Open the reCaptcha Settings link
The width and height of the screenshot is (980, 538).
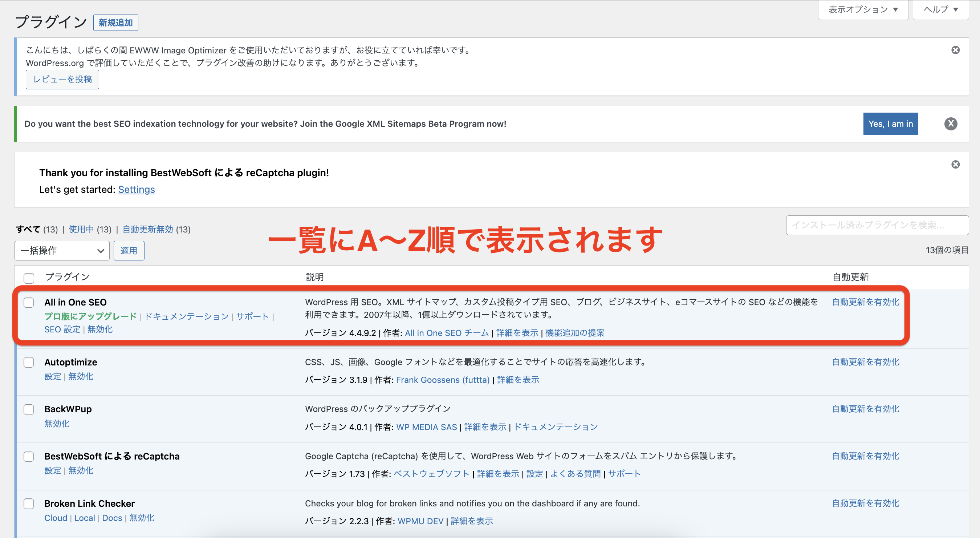[x=137, y=190]
